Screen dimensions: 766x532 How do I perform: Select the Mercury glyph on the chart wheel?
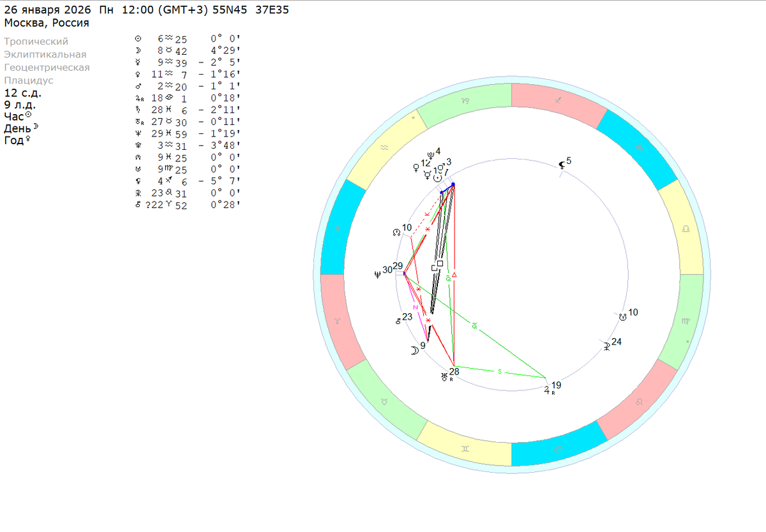(427, 175)
